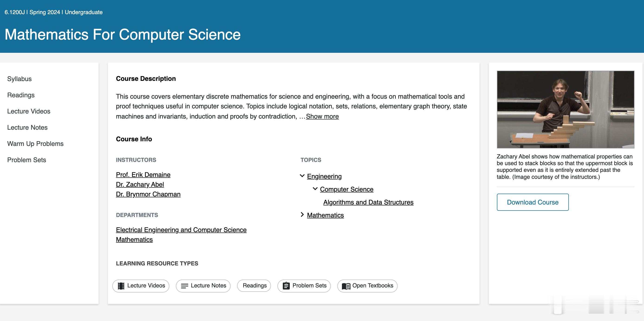Open Syllabus in the course sidebar
This screenshot has height=321, width=644.
19,79
